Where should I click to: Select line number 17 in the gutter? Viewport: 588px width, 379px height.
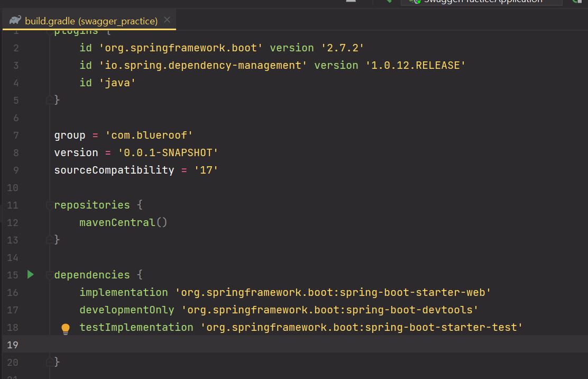coord(13,310)
